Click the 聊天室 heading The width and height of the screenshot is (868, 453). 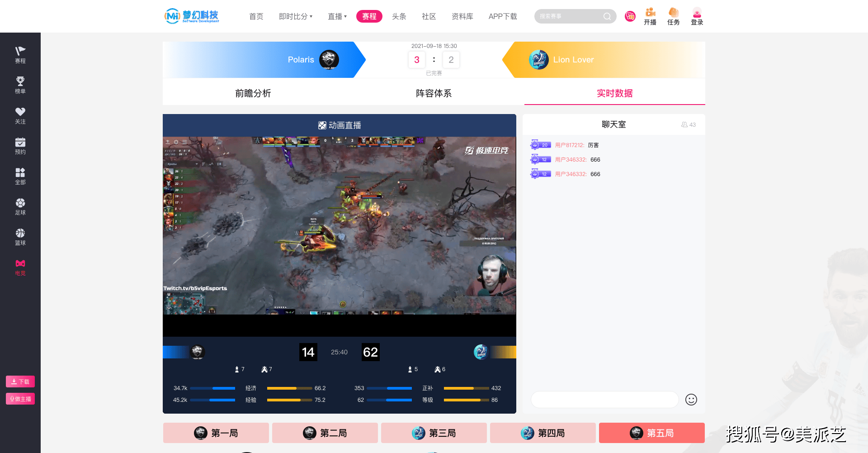(x=614, y=124)
